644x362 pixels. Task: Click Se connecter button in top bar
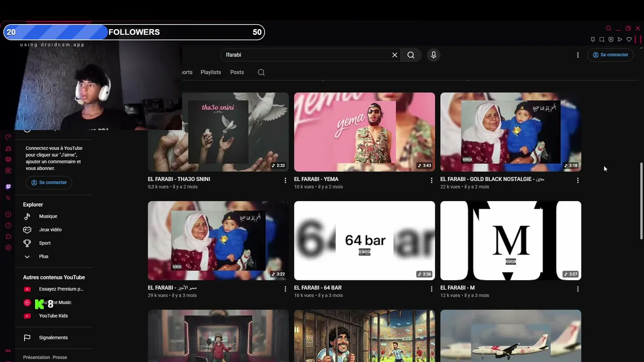[x=610, y=55]
